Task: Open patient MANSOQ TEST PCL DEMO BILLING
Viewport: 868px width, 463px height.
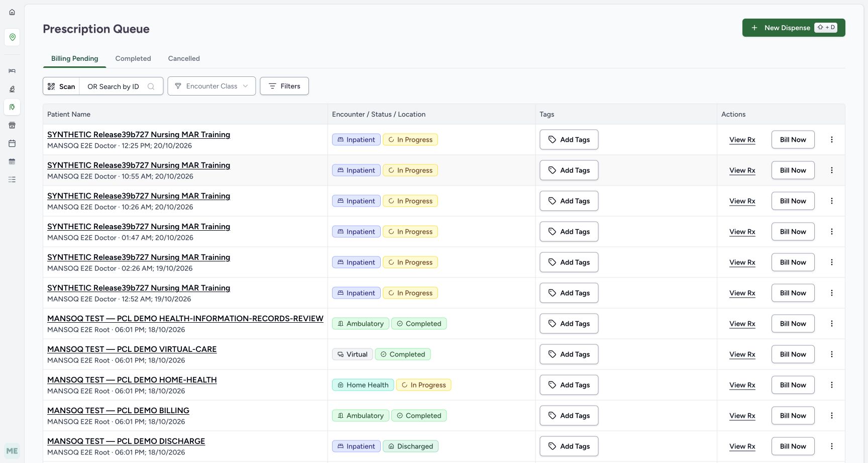Action: point(118,411)
